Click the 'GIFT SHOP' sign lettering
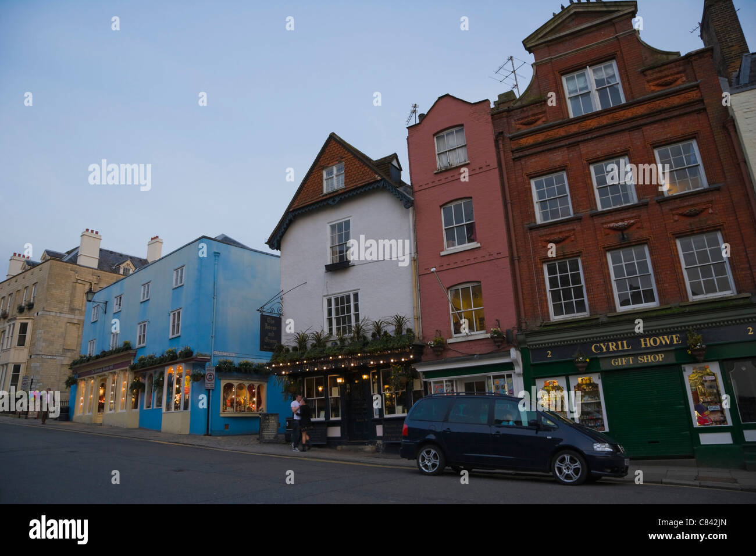The height and width of the screenshot is (556, 756). click(637, 360)
